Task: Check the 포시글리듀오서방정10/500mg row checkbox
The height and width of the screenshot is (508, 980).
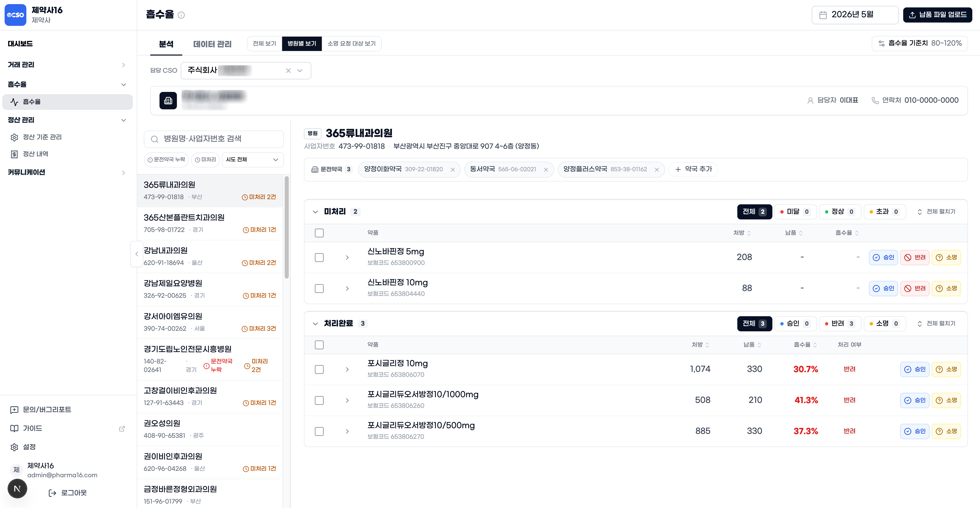Action: (319, 431)
